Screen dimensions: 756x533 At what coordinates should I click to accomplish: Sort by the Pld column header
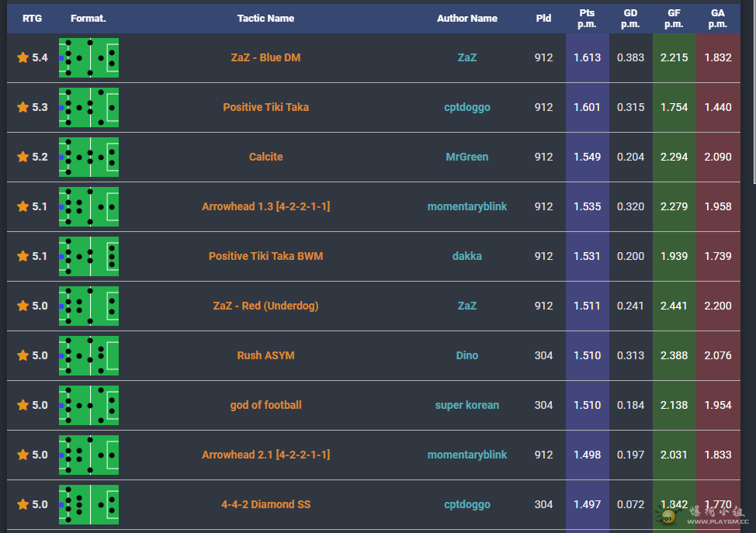tap(543, 19)
